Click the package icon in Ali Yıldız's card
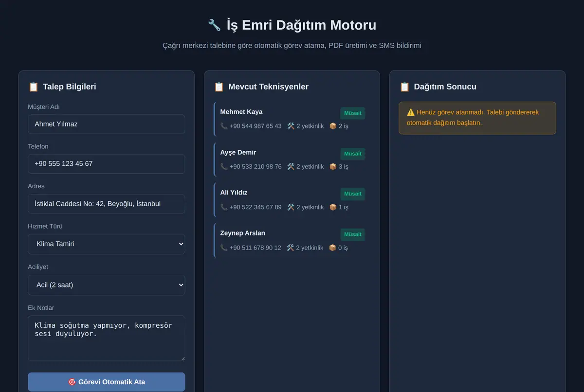 [x=333, y=207]
